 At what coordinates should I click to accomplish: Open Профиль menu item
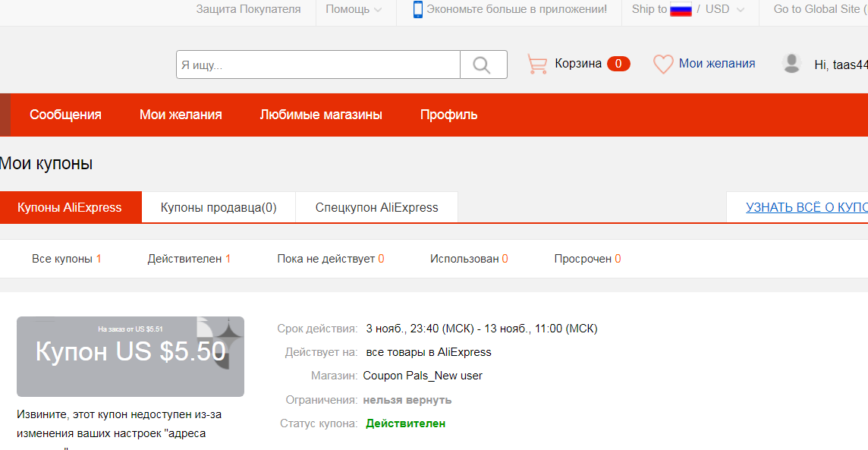(x=448, y=115)
